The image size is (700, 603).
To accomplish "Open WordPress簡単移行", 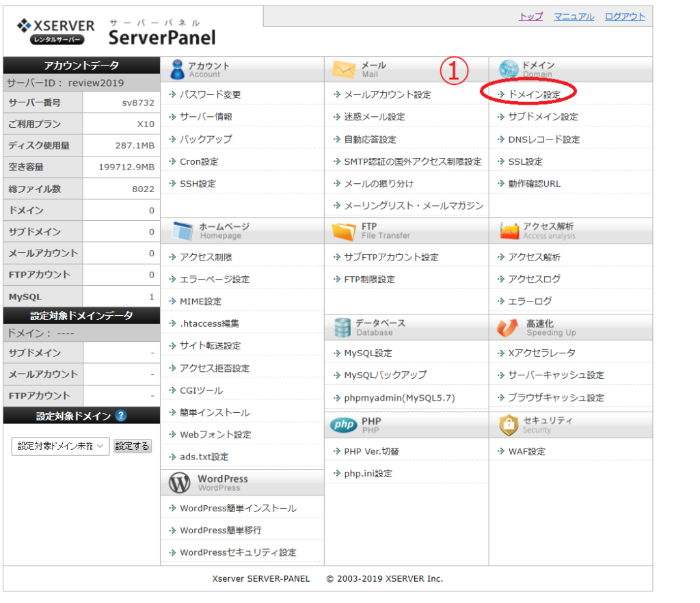I will (221, 531).
